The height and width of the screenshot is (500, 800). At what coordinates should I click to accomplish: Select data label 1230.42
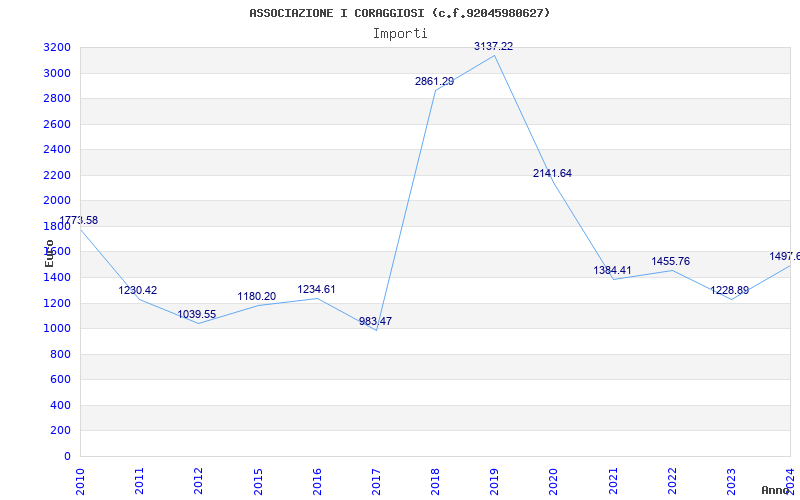tap(138, 290)
